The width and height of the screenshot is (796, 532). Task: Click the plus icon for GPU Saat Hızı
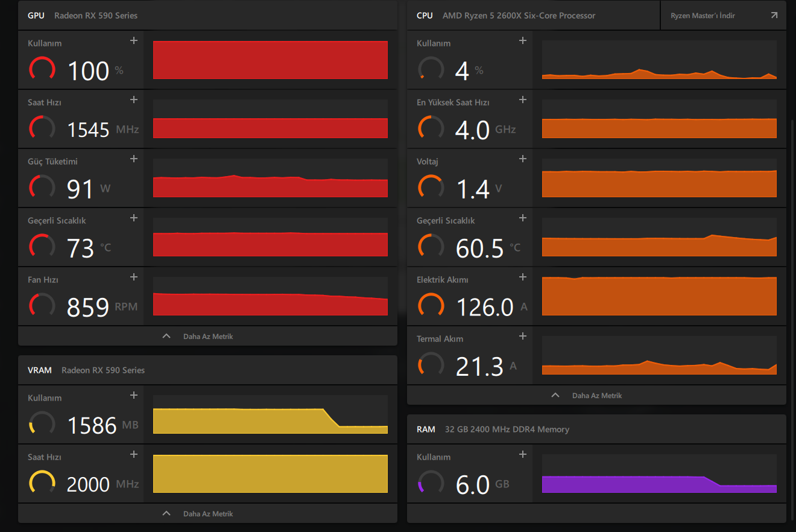tap(134, 100)
